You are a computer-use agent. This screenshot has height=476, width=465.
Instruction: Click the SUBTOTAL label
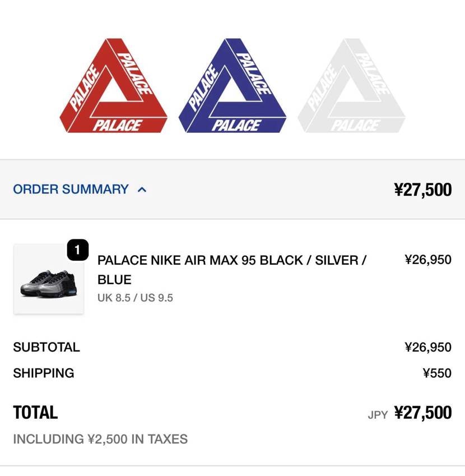[x=46, y=347]
